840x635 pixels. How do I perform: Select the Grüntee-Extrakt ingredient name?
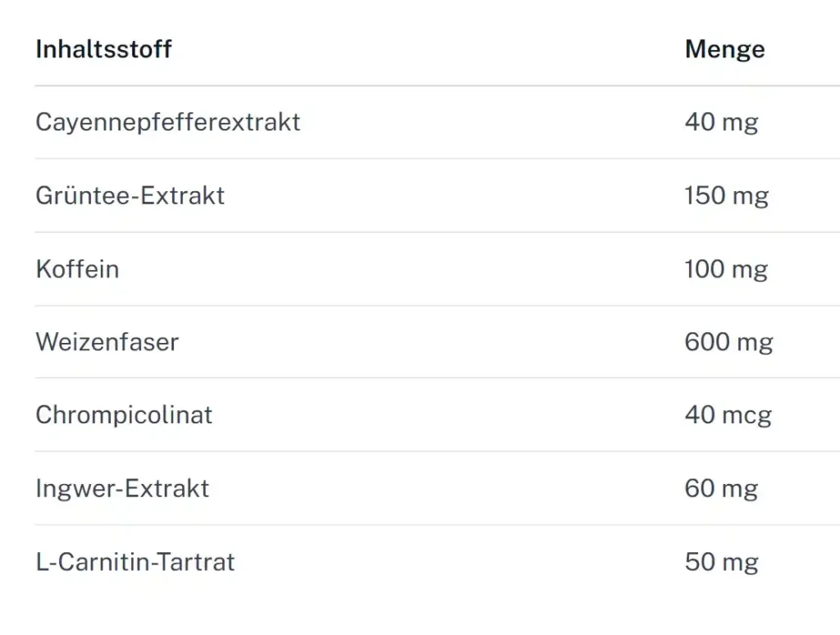(x=130, y=196)
